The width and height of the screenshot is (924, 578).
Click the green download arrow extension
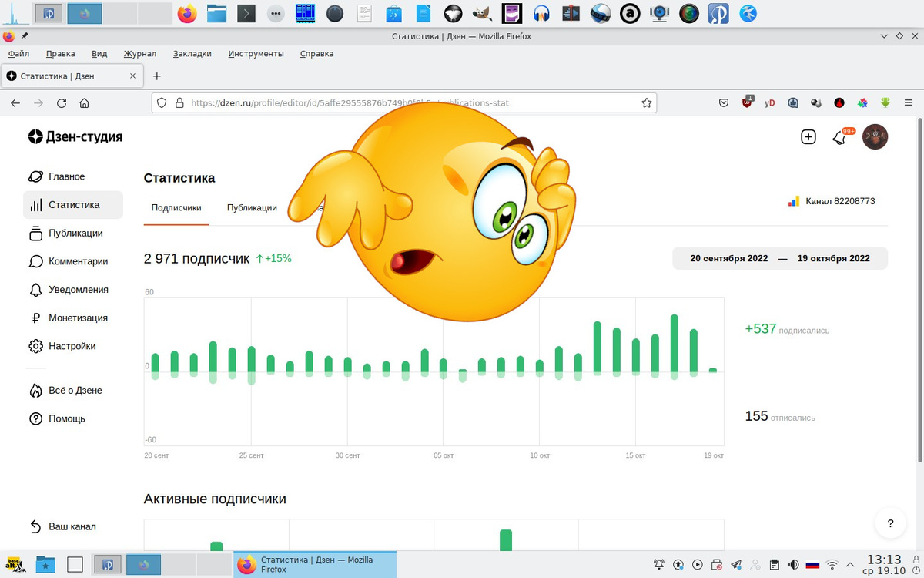(x=885, y=102)
